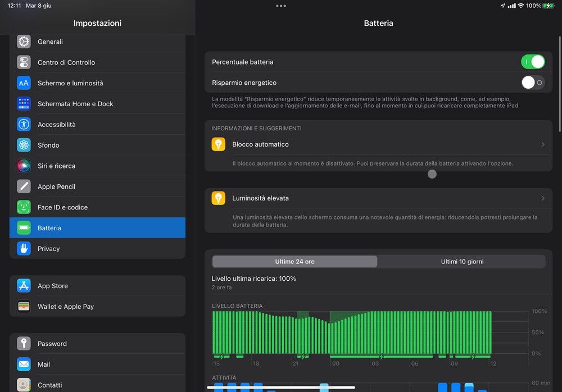Tap the Siri e ricerca icon
This screenshot has height=392, width=562.
pyautogui.click(x=24, y=166)
